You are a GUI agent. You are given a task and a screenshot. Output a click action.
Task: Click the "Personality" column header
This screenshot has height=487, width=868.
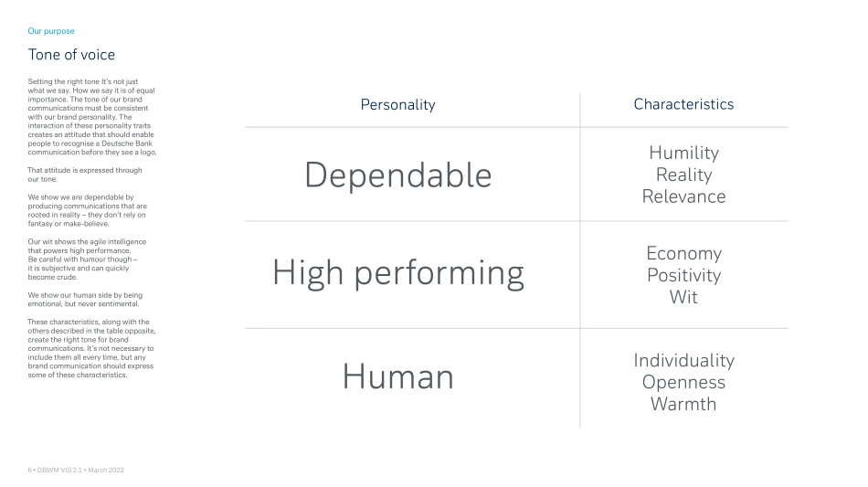pyautogui.click(x=397, y=105)
